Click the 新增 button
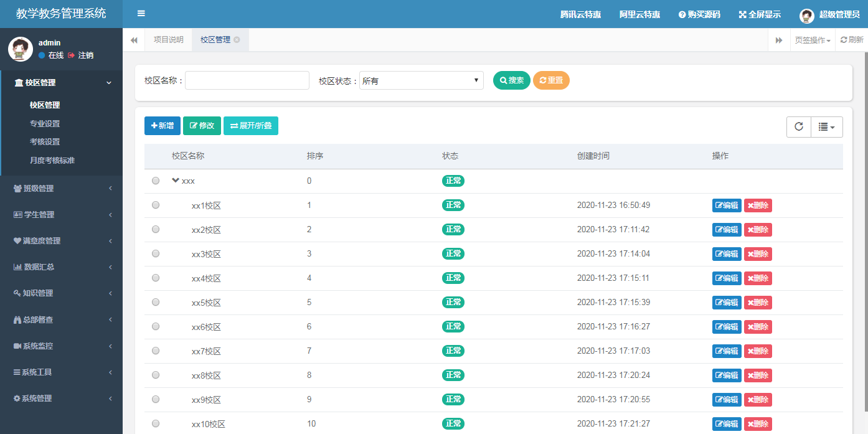The image size is (868, 434). point(162,125)
